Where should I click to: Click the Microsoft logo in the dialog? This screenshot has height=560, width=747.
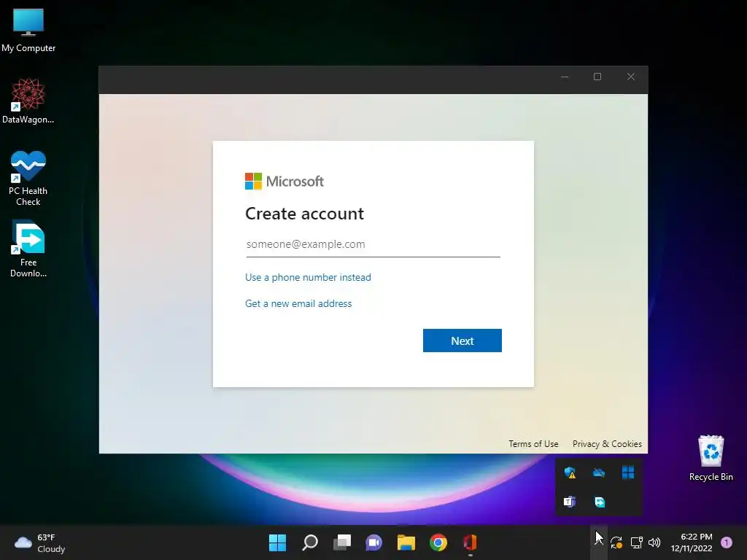pyautogui.click(x=285, y=181)
